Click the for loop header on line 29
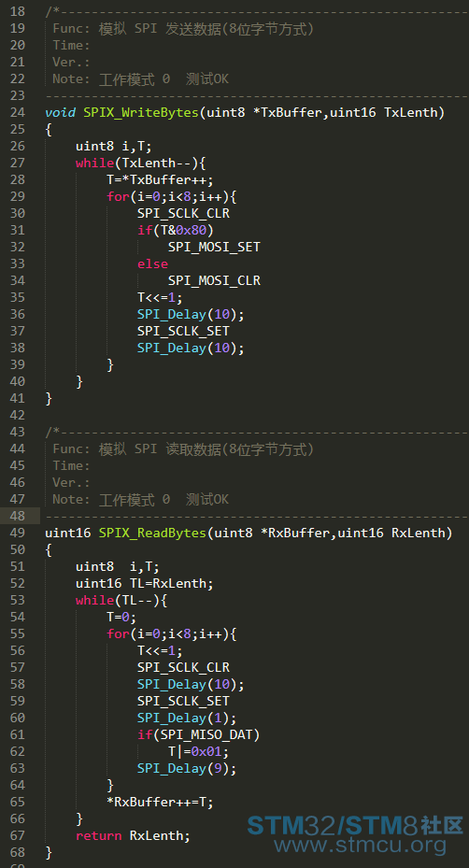 pyautogui.click(x=172, y=196)
